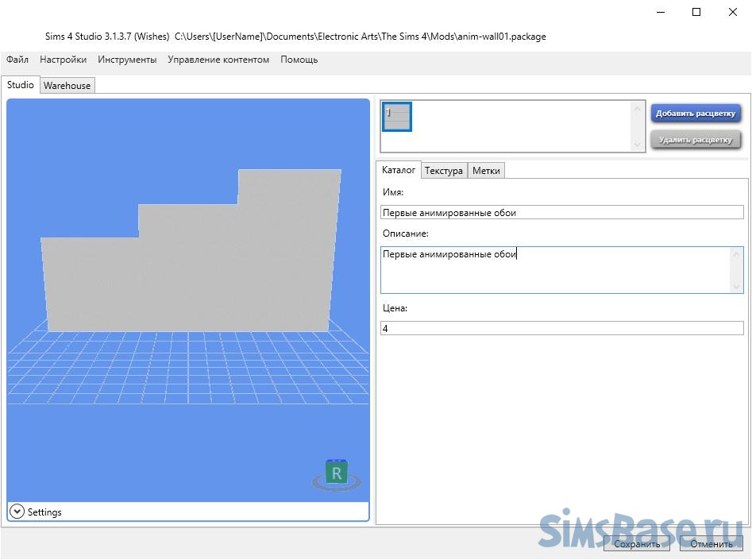Click the Удалить расцветку button

[696, 140]
